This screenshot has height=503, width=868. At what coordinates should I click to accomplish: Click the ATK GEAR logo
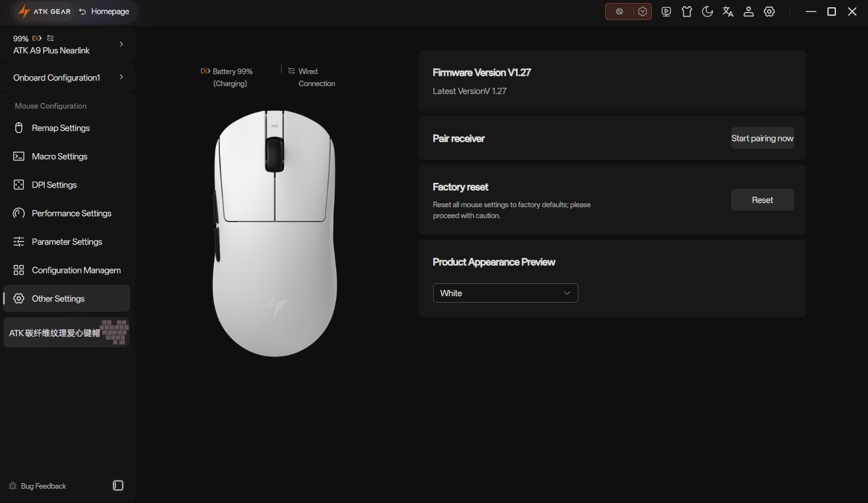[44, 12]
